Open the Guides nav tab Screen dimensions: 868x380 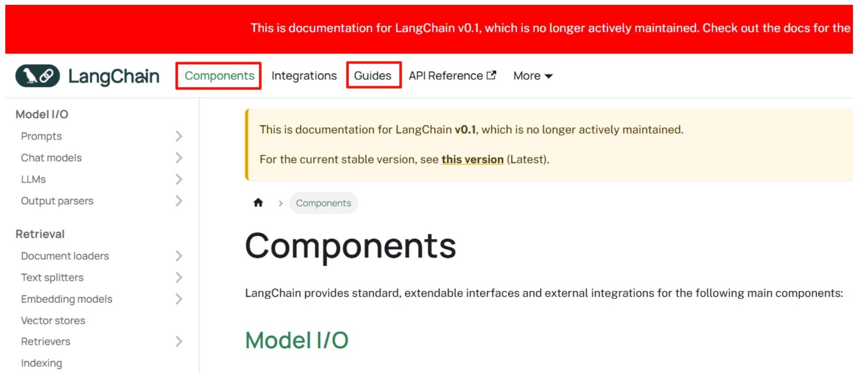click(373, 76)
